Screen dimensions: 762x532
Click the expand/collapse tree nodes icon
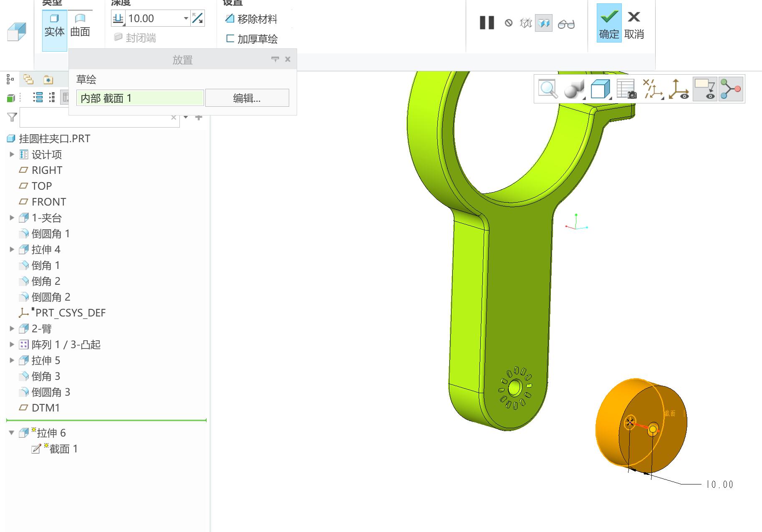click(x=52, y=98)
